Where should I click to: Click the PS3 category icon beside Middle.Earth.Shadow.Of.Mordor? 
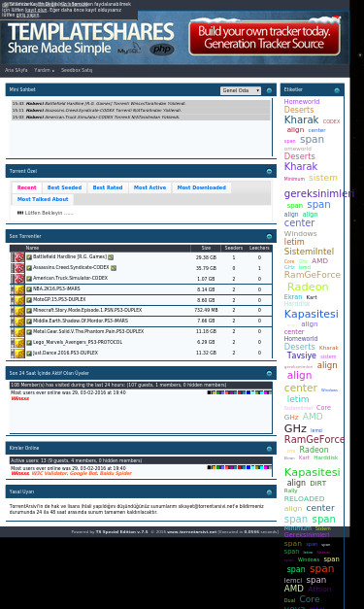(17, 321)
